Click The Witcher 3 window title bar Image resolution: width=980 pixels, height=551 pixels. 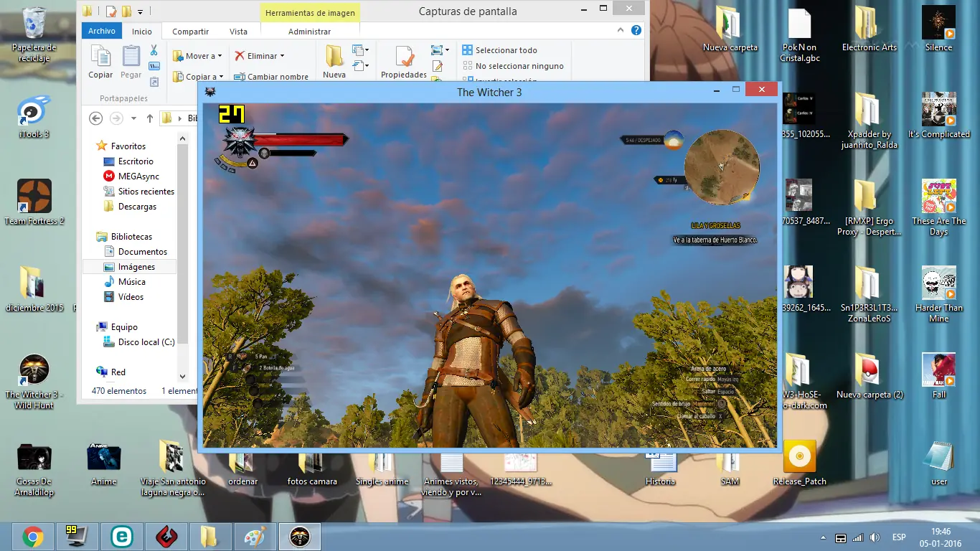click(489, 92)
